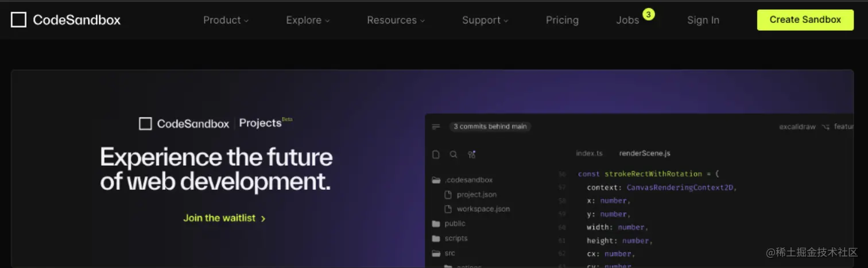Open the project.json file
This screenshot has width=868, height=268.
[471, 195]
